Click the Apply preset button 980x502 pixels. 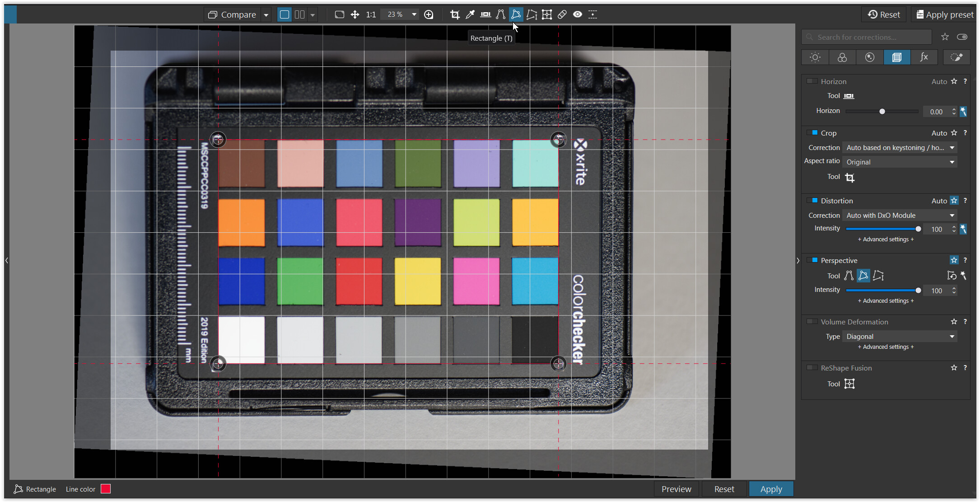tap(944, 14)
